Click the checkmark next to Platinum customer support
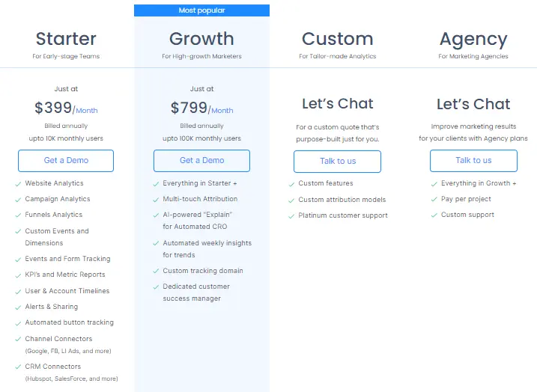The image size is (537, 392). tap(291, 215)
